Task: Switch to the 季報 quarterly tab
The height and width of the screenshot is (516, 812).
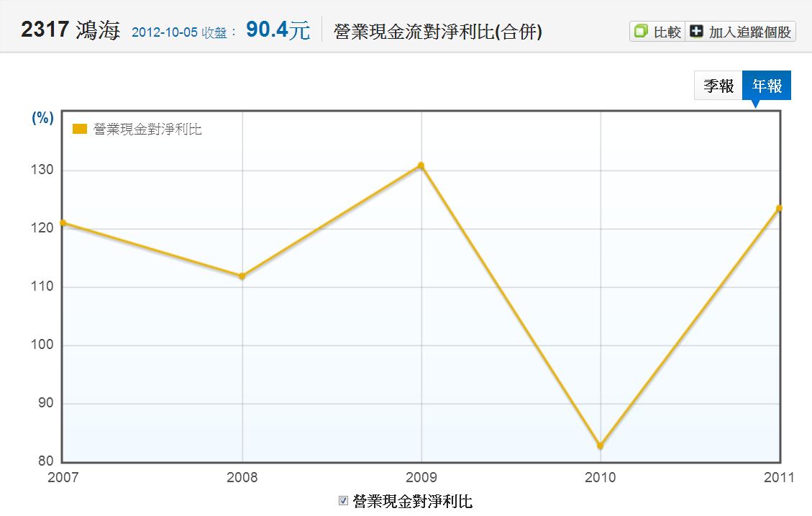Action: (719, 86)
